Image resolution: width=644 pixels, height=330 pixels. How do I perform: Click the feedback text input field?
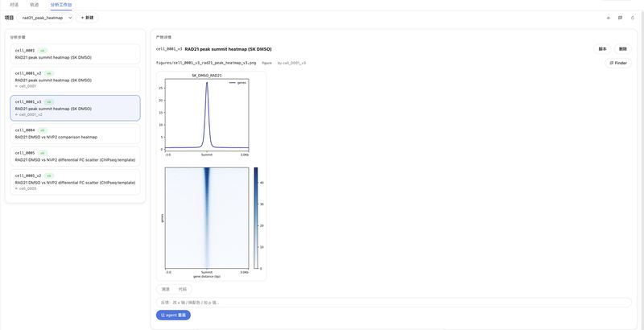tap(394, 303)
